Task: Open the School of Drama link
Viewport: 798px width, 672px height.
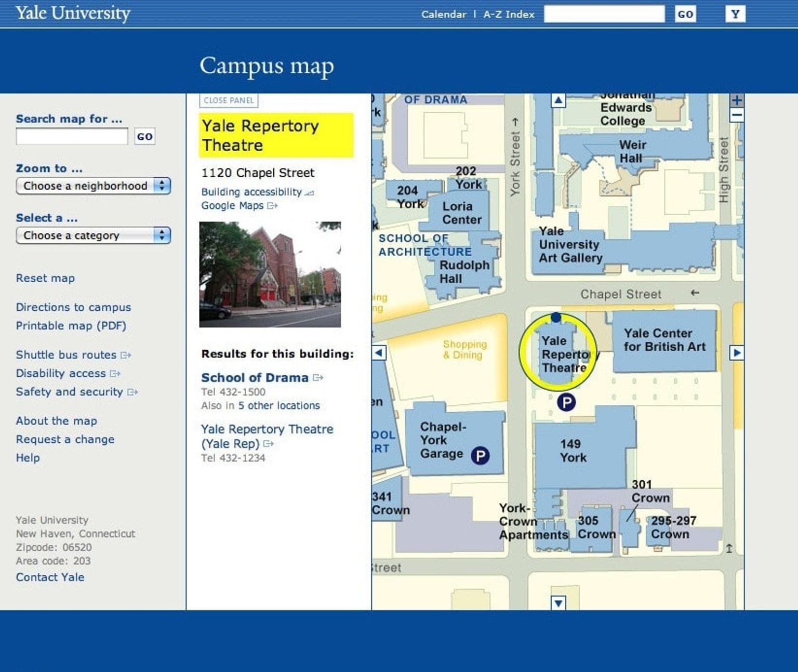Action: point(255,378)
